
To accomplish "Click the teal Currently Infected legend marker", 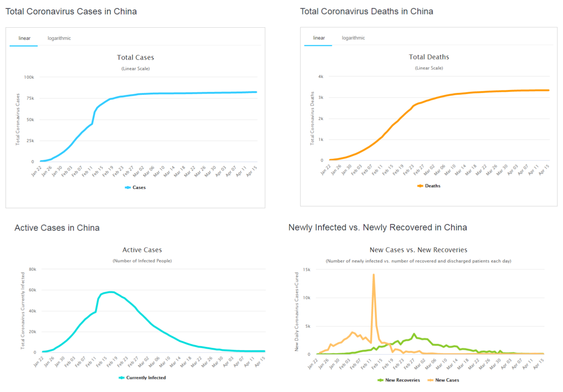I will click(122, 377).
